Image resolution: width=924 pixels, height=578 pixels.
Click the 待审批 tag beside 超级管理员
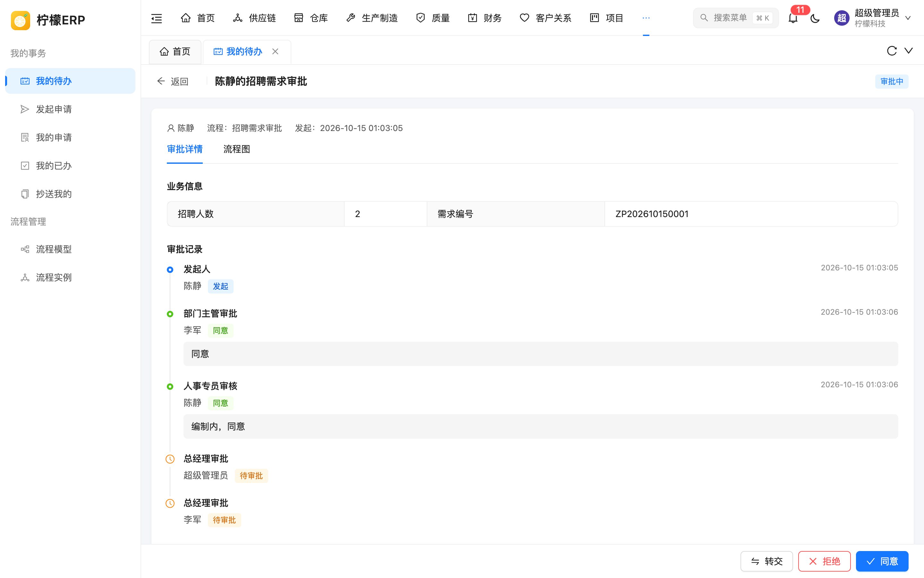point(251,476)
